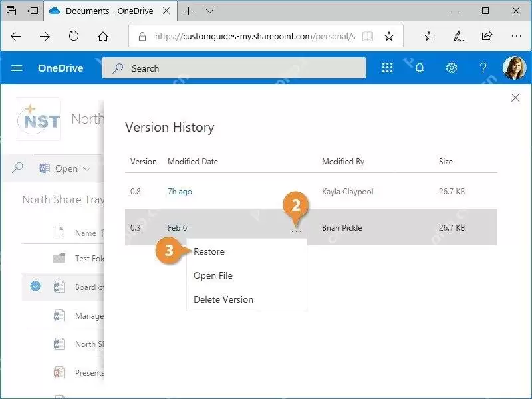Screen dimensions: 532x399
Task: Open the Test Folder row
Action: click(x=63, y=258)
